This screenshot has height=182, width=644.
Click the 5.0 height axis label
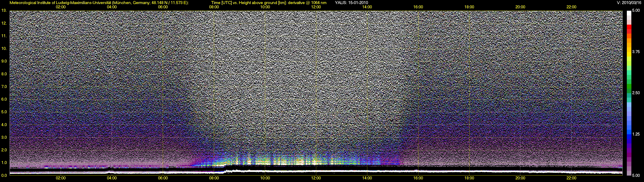4,112
